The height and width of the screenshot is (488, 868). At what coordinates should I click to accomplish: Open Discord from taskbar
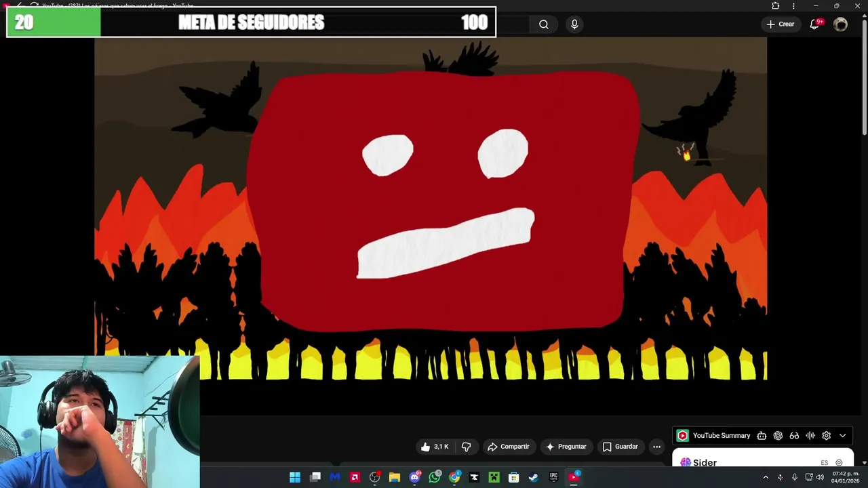(x=414, y=477)
